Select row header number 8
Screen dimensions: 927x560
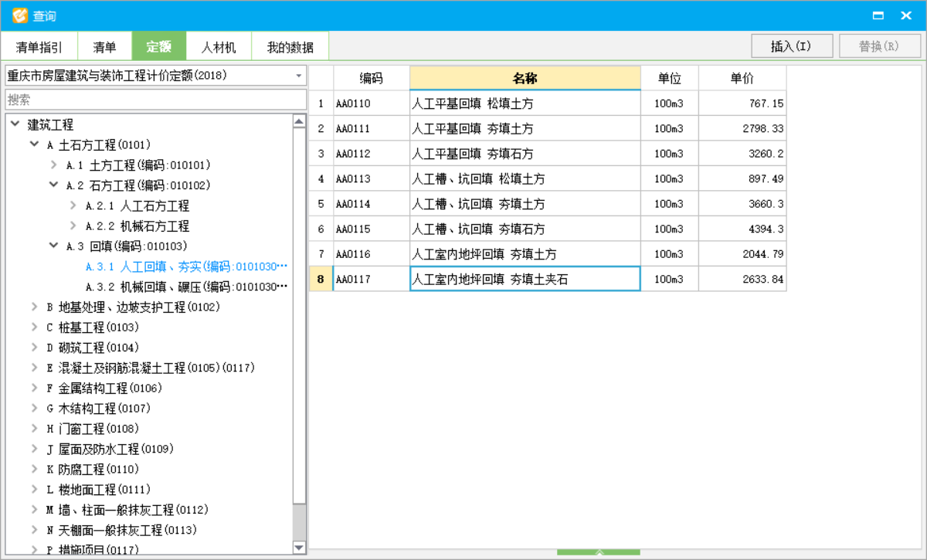click(x=321, y=279)
